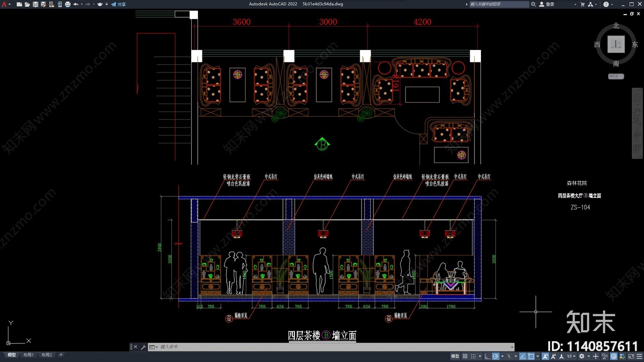Screen dimensions: 644x362
Task: Toggle object snap square icon
Action: (x=531, y=356)
